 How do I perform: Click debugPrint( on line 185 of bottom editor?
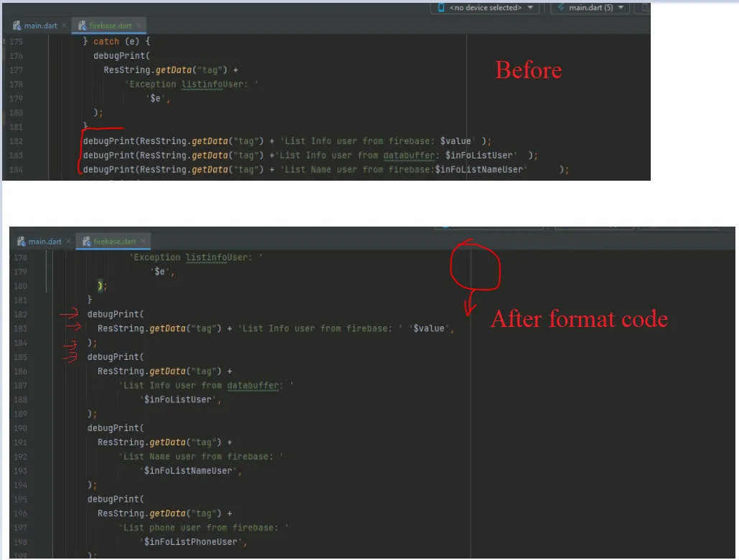coord(116,357)
